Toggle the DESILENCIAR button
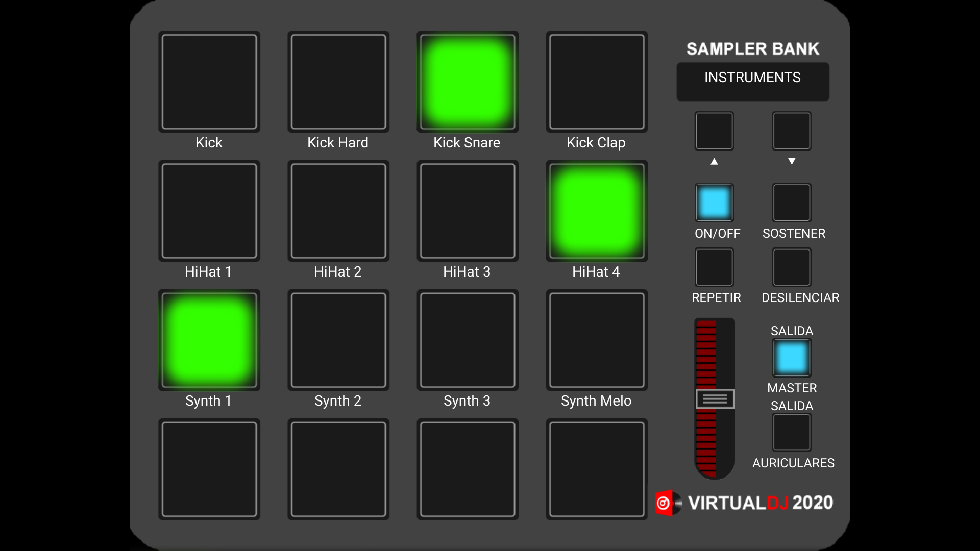This screenshot has width=980, height=551. [792, 267]
